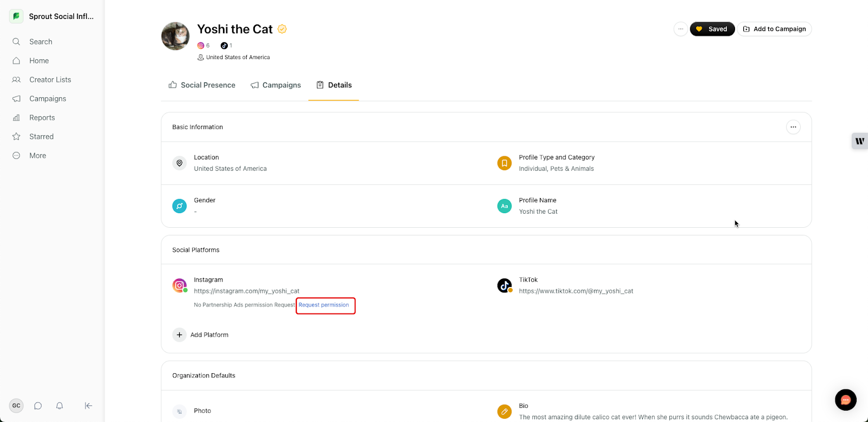Click the TikTok count icon under name

[224, 46]
